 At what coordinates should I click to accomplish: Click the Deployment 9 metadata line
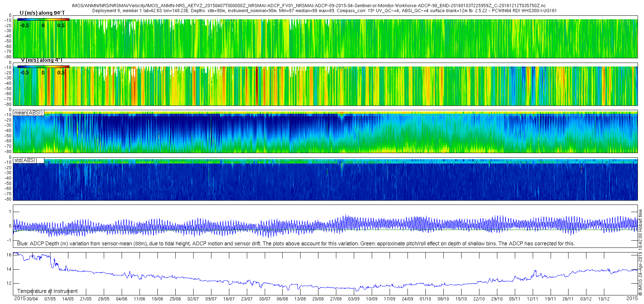coord(324,11)
